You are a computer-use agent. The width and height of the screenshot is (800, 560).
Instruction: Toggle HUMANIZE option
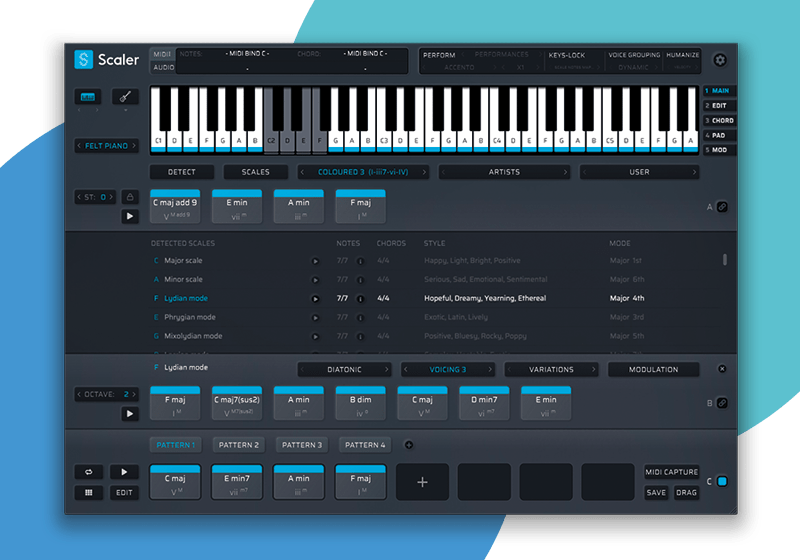(682, 55)
